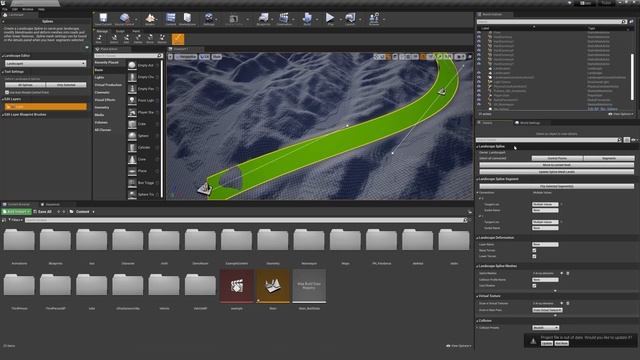Image resolution: width=640 pixels, height=360 pixels.
Task: Collapse the Tool Settings section
Action: [3, 72]
